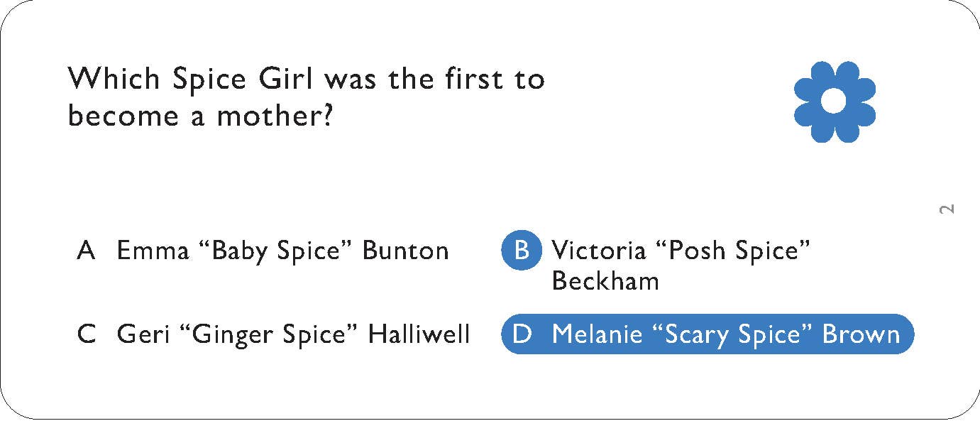Screen dimensions: 980x421
Task: Click the word "Brown" in the blue pill
Action: point(861,334)
